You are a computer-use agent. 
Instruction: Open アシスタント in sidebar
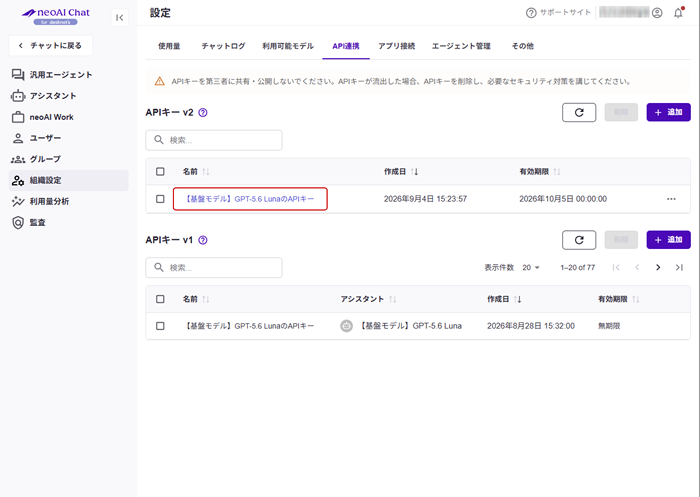point(68,96)
